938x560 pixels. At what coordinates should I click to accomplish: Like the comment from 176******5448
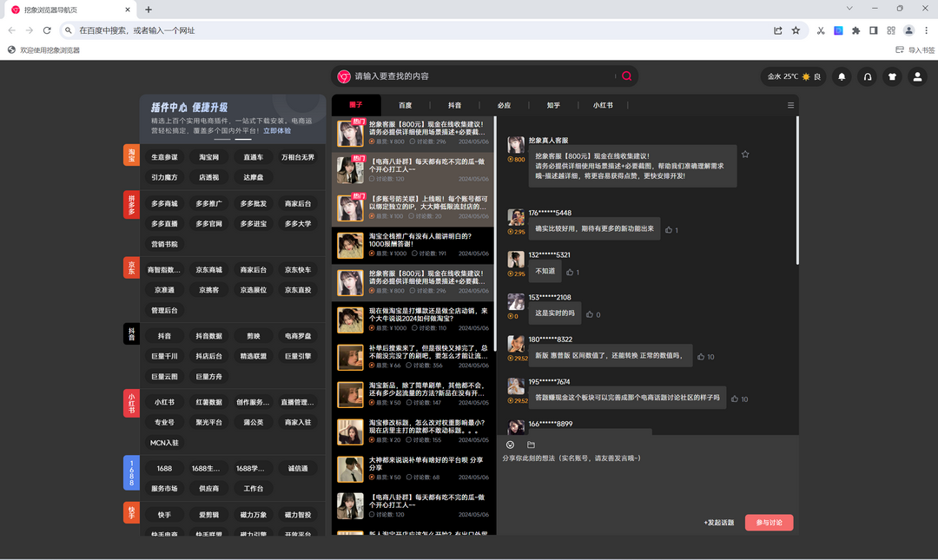tap(670, 229)
